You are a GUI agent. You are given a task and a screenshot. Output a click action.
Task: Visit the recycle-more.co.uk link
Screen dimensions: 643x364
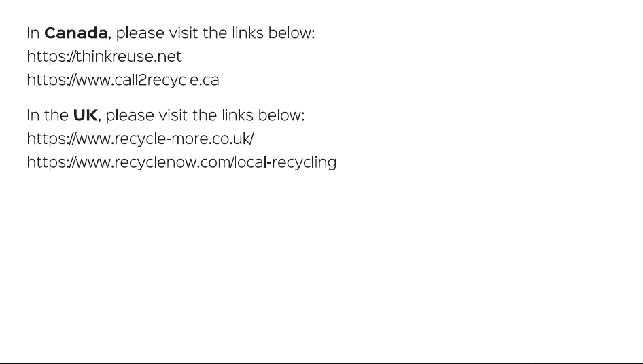tap(140, 139)
